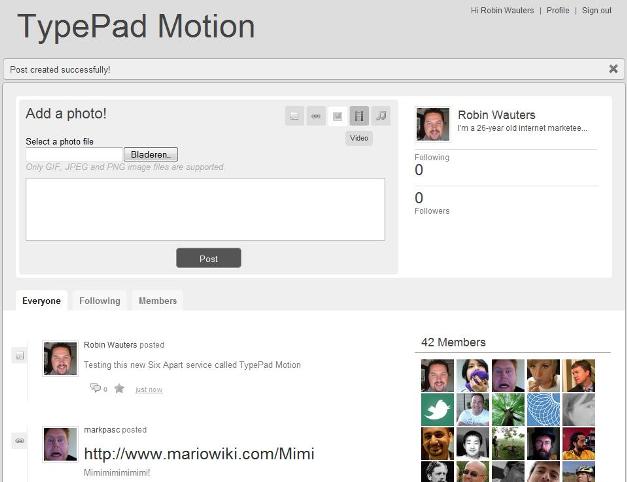This screenshot has width=627, height=482.
Task: Open the green tree canopy member avatar
Action: click(508, 409)
